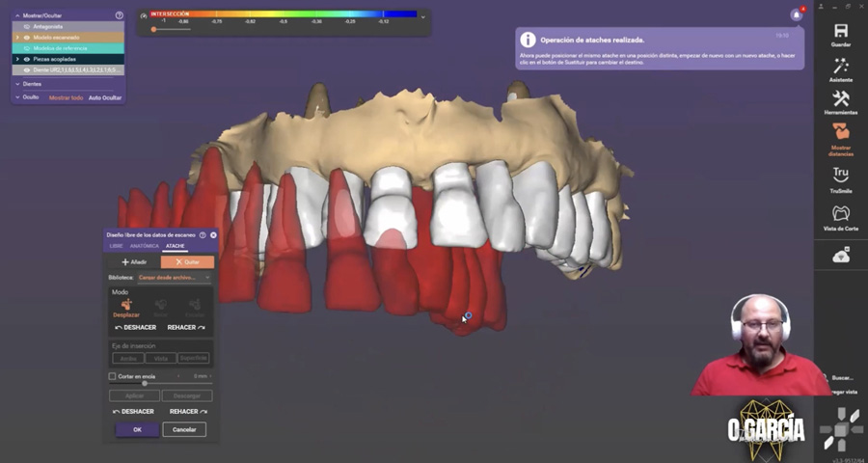This screenshot has width=868, height=463.
Task: Expand the Dientes section
Action: click(17, 84)
